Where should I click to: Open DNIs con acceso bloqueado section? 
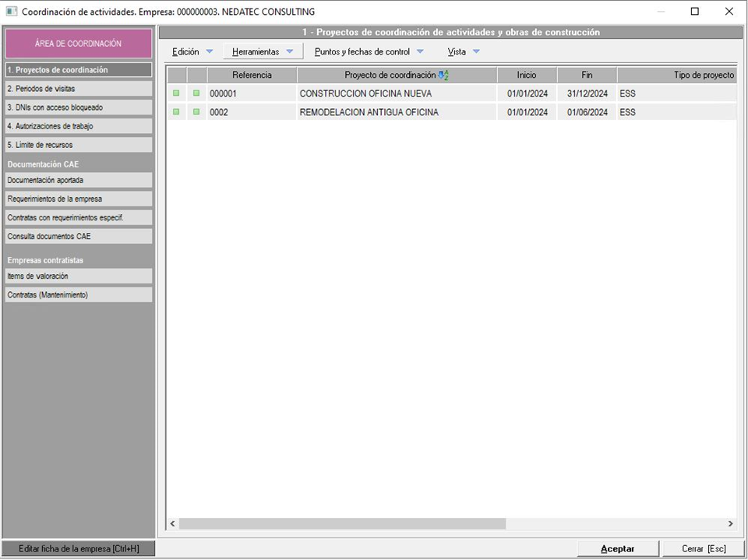(78, 107)
